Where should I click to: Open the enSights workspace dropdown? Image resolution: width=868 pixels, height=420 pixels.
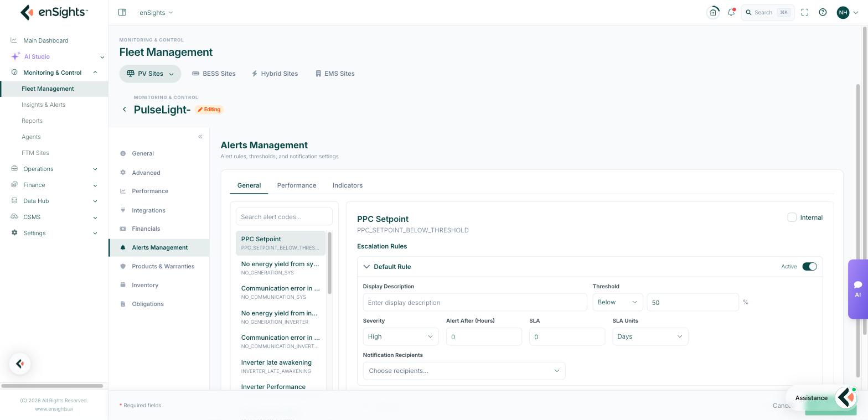click(156, 12)
